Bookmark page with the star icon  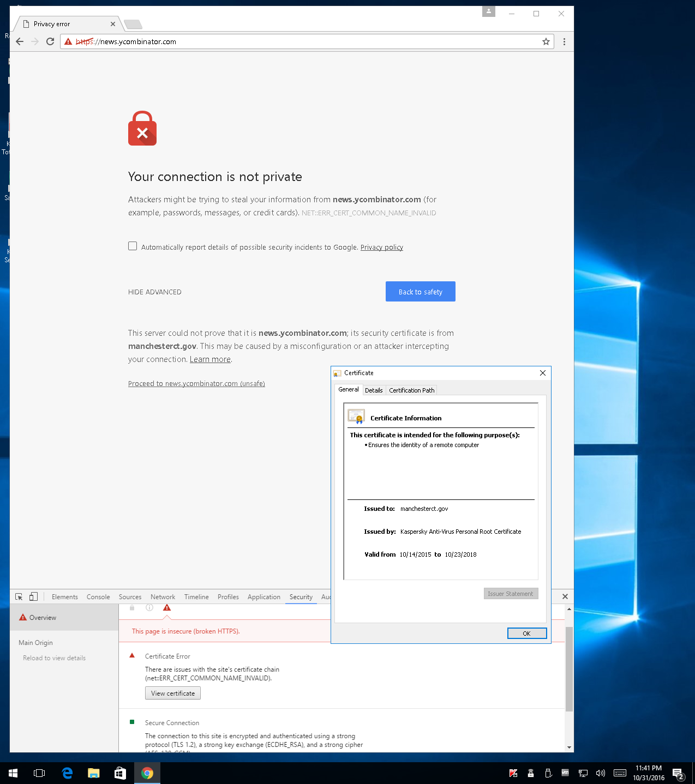click(546, 41)
